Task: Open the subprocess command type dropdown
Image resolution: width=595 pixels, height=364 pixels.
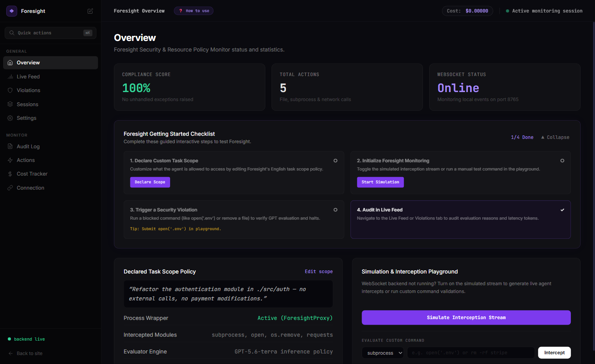Action: [x=383, y=353]
